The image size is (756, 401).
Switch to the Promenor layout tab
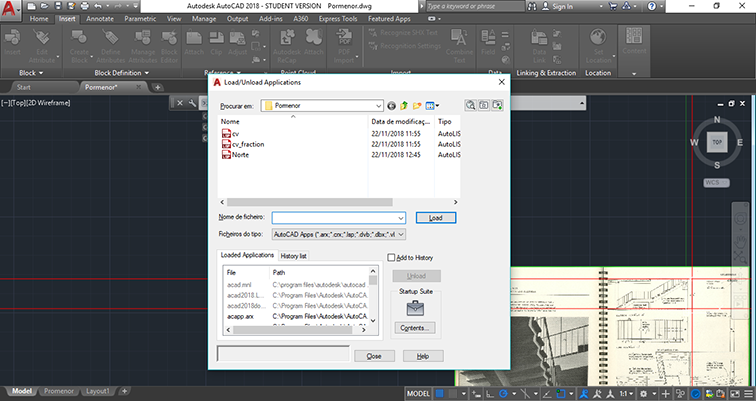(x=59, y=391)
